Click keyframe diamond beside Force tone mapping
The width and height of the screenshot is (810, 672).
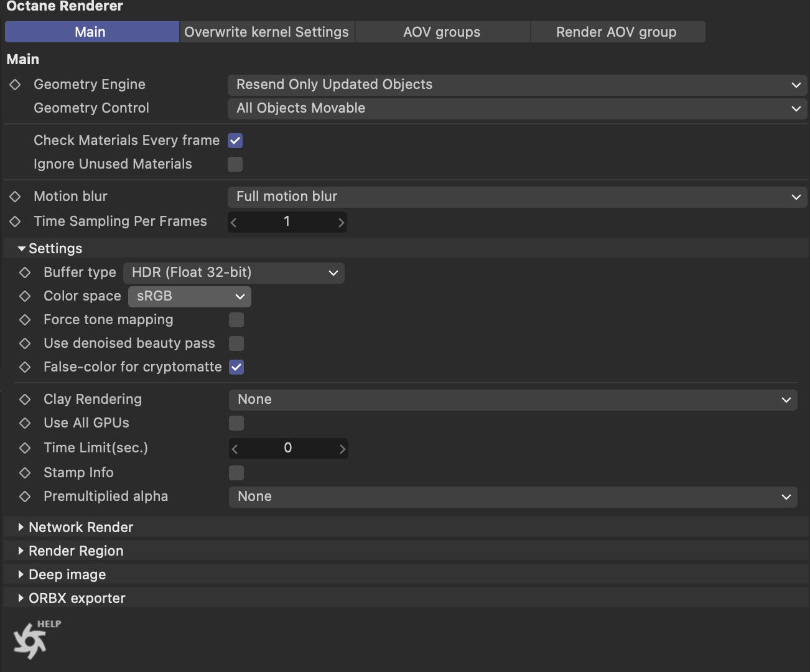[25, 320]
